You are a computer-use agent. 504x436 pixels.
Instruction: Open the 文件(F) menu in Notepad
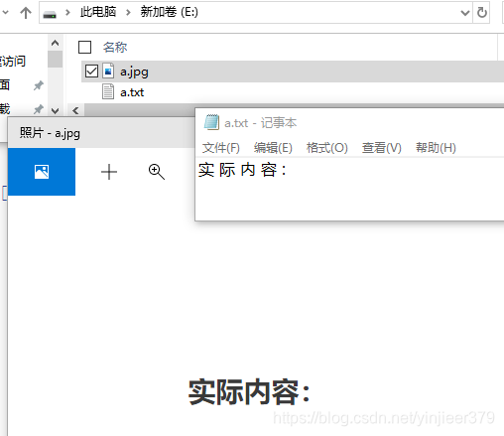point(221,148)
